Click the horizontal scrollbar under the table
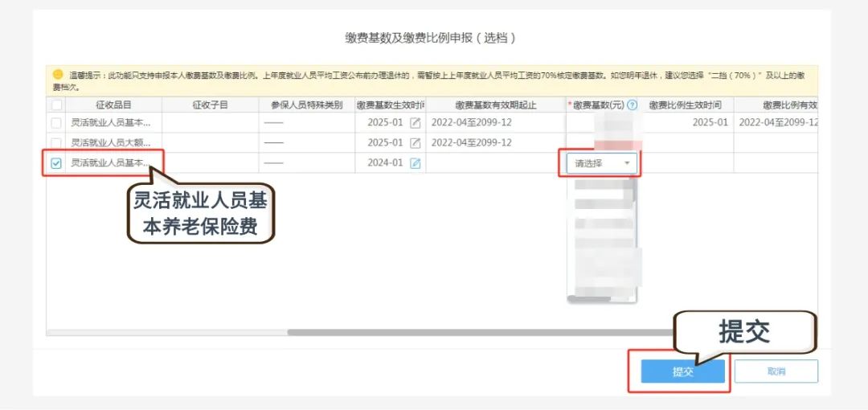Viewport: 868px width, 410px height. point(482,332)
